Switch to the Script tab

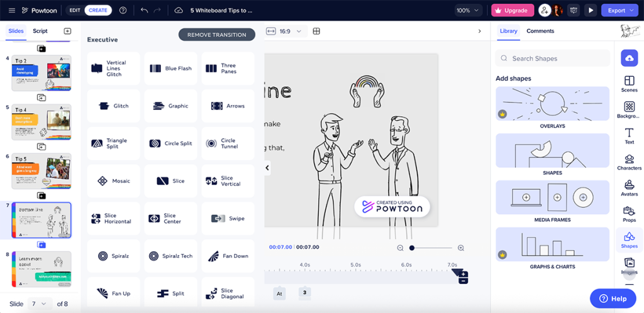click(x=40, y=31)
